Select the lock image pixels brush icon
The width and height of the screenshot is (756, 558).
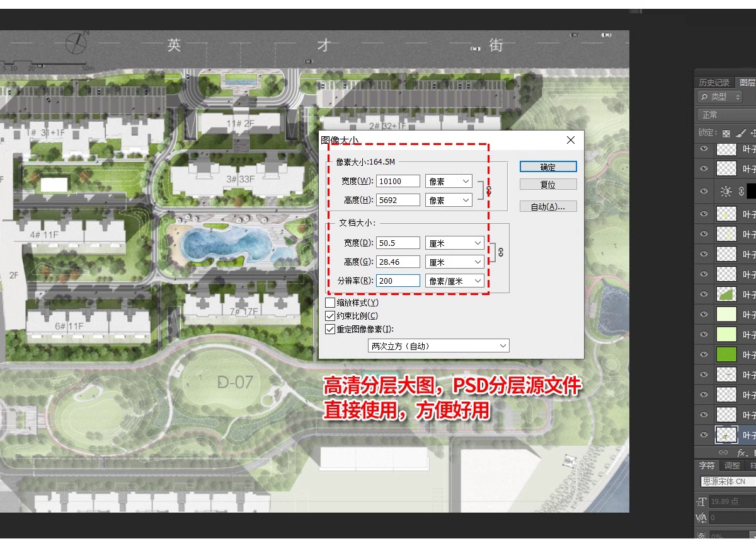(x=740, y=133)
